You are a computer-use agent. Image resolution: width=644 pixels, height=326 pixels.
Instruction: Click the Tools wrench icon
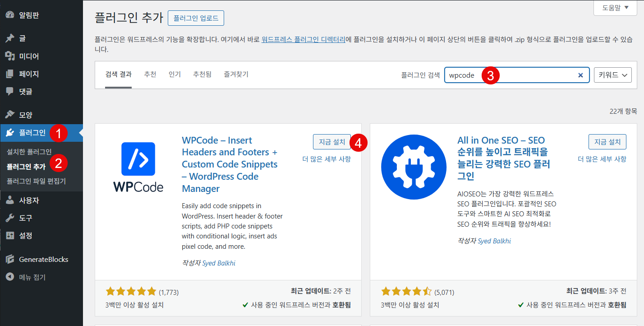(10, 218)
